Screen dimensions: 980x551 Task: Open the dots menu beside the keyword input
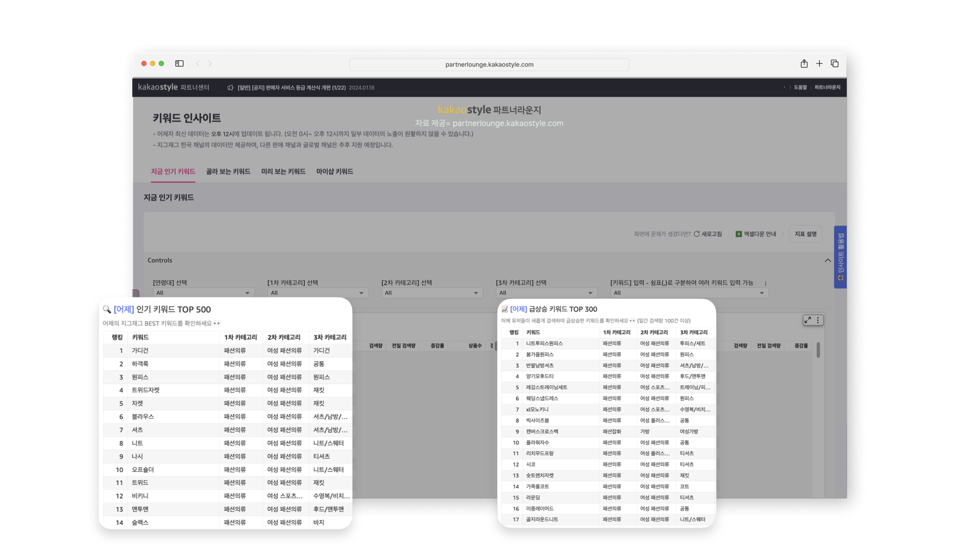pyautogui.click(x=765, y=283)
